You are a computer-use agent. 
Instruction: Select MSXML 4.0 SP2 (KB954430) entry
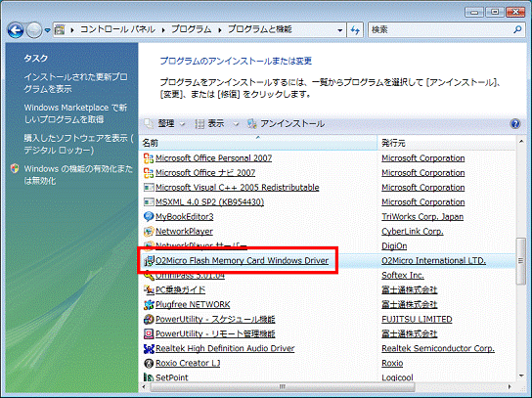209,202
